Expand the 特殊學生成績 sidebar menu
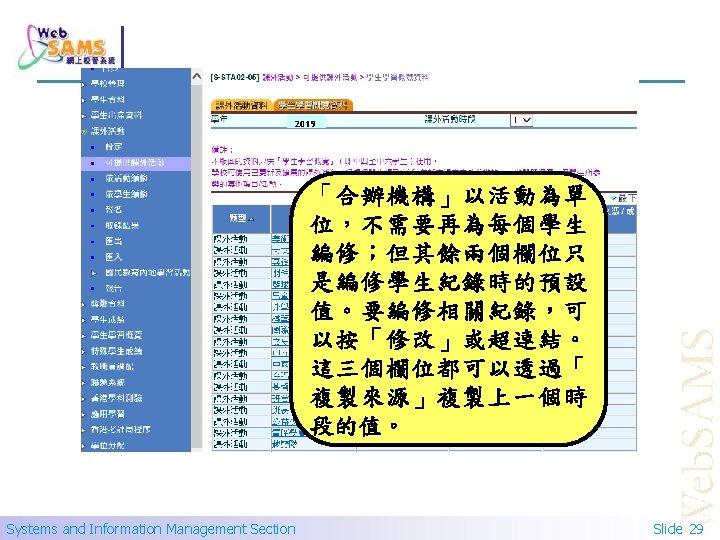720x540 pixels. 116,351
